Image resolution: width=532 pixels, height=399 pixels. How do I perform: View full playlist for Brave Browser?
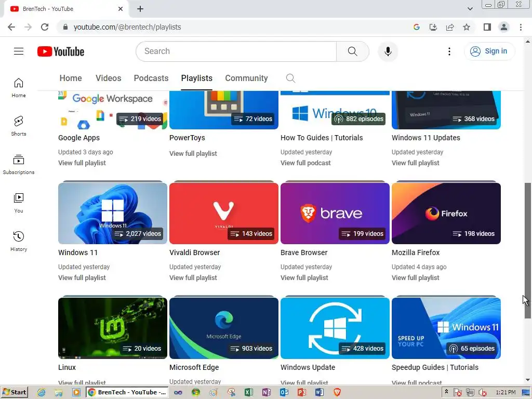(304, 277)
